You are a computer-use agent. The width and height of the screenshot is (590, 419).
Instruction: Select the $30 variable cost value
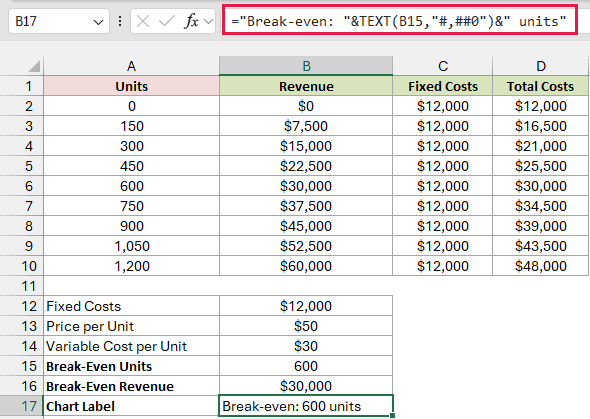(306, 346)
